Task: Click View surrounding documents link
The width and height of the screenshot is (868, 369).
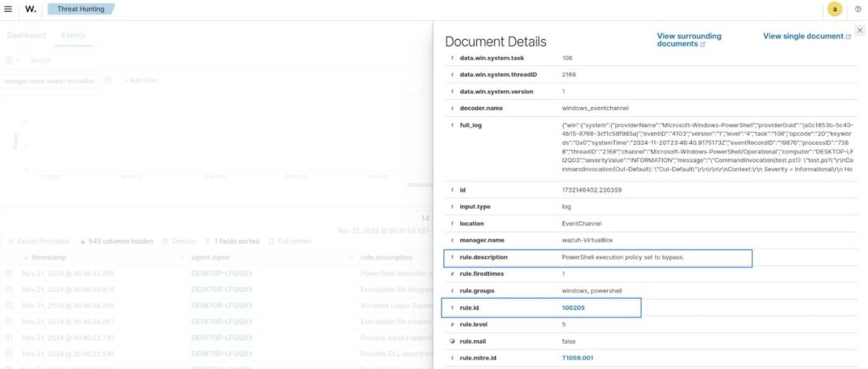Action: pyautogui.click(x=688, y=40)
